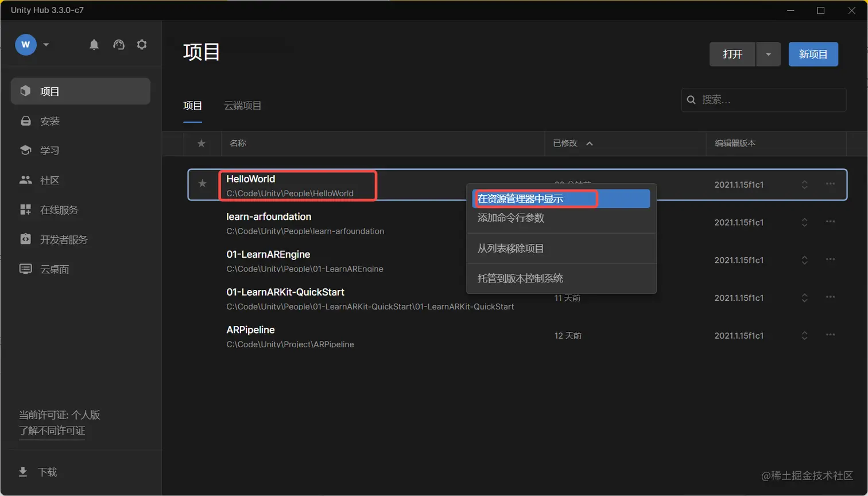Change editor version for HelloWorld
Viewport: 868px width, 496px height.
point(805,185)
